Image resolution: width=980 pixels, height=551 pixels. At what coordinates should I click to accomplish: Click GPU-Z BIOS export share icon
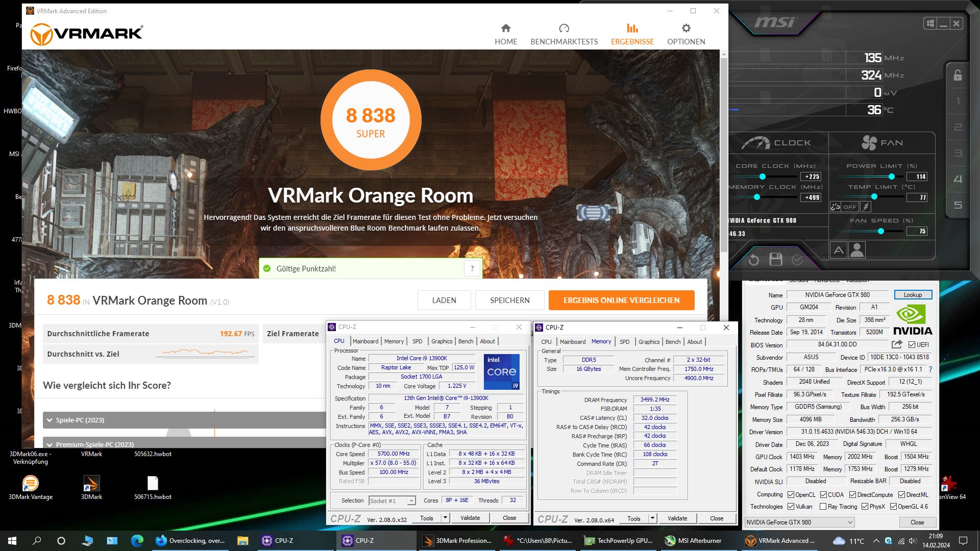897,344
